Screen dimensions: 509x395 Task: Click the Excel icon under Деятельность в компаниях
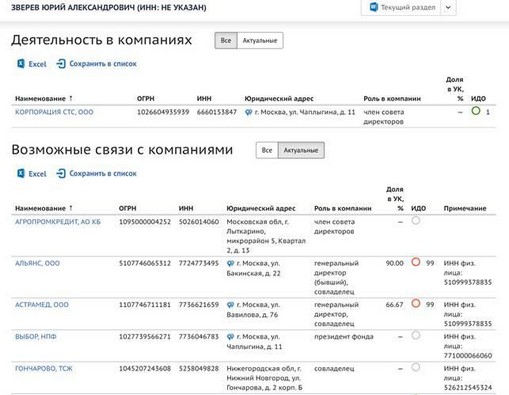(21, 64)
